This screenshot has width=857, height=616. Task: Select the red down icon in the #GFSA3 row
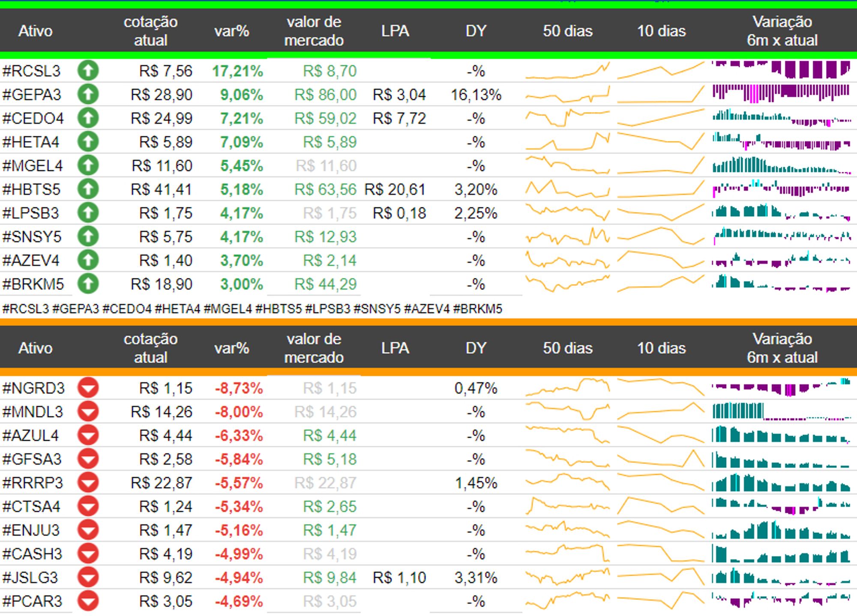point(88,459)
